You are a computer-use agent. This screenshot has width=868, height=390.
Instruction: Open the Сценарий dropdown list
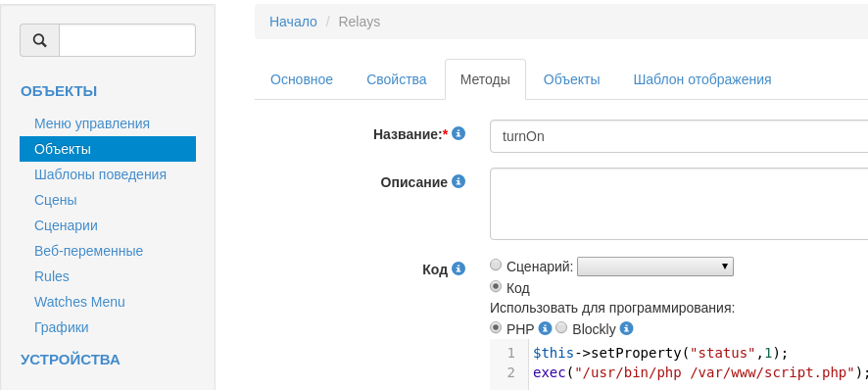coord(654,267)
